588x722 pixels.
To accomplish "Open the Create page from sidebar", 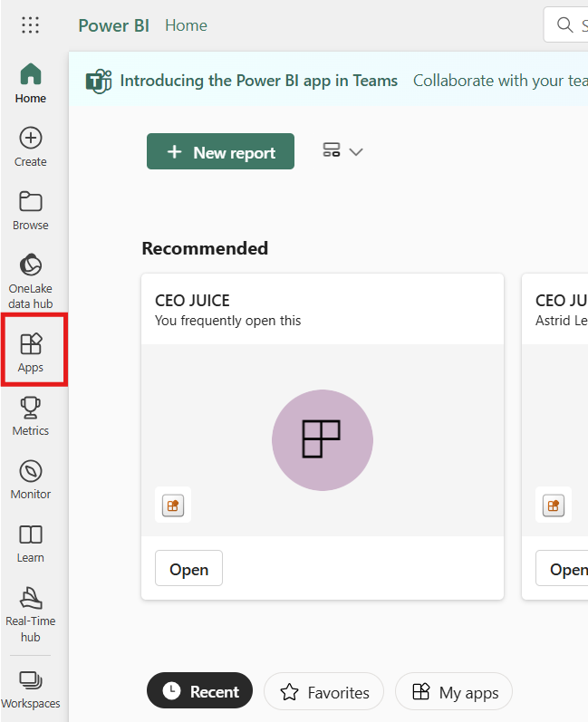I will (x=31, y=147).
